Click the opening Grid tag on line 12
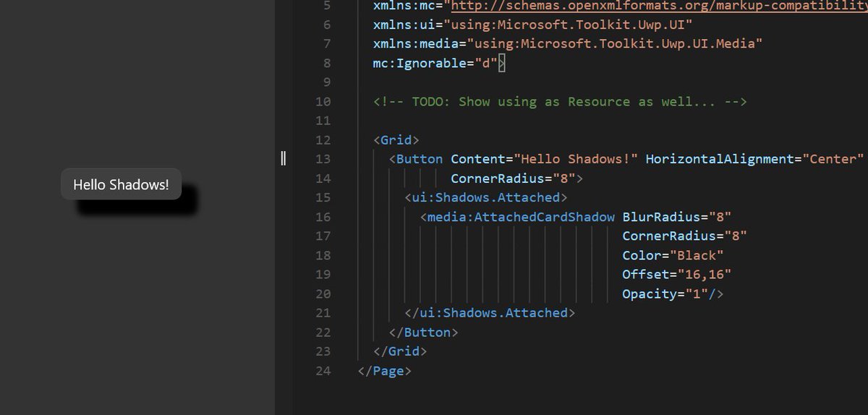 coord(396,140)
